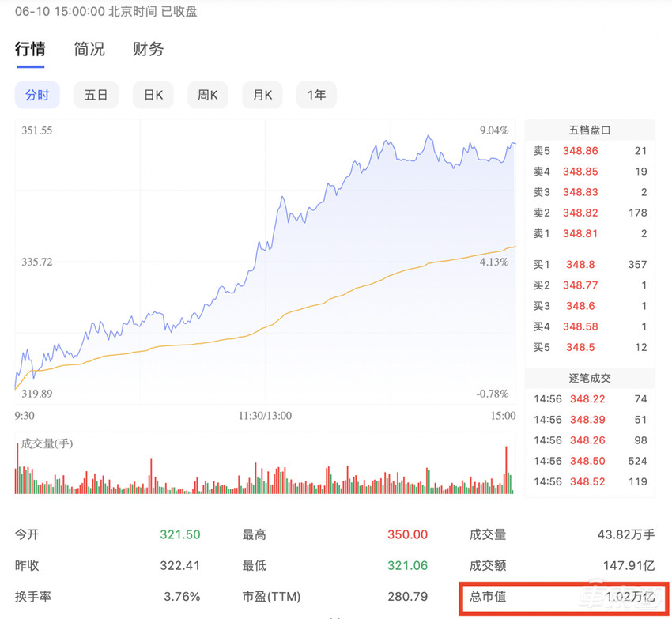Select the 五日 chart view
This screenshot has height=619, width=672.
(96, 94)
